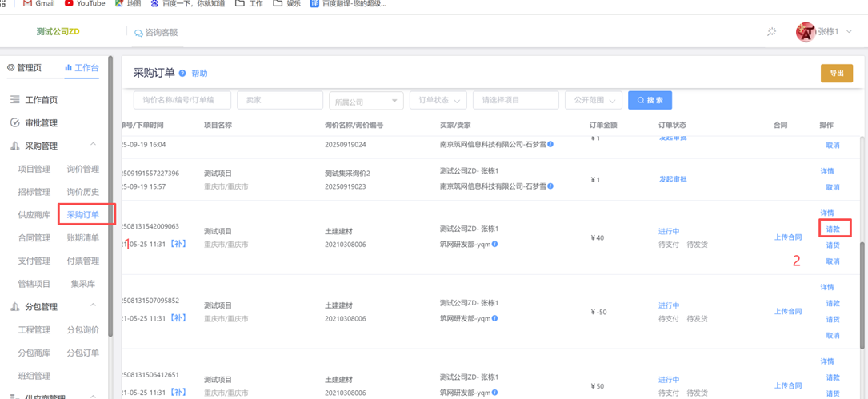Click the help question mark icon
The height and width of the screenshot is (399, 868).
tap(182, 74)
